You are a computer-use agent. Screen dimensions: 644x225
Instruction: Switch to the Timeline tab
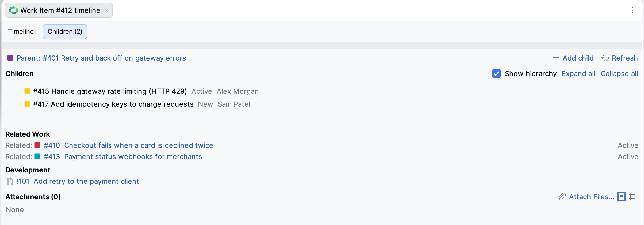[x=21, y=32]
